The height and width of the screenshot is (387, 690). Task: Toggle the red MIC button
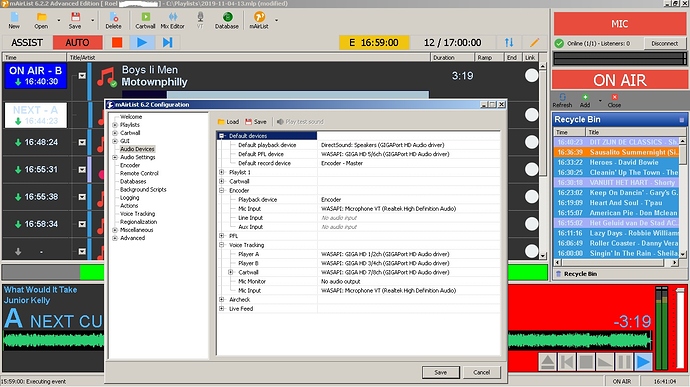click(620, 24)
